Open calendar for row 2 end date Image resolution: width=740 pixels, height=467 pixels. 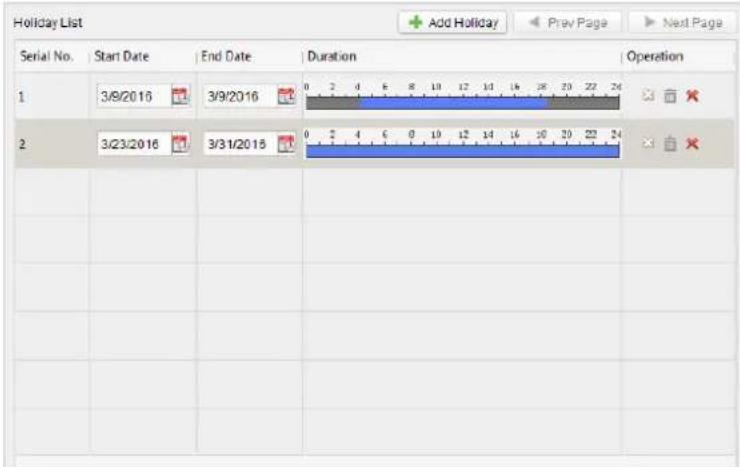coord(286,143)
